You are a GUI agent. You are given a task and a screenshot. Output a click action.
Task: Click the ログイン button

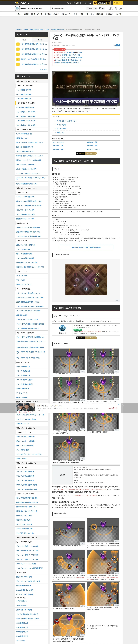117,3
